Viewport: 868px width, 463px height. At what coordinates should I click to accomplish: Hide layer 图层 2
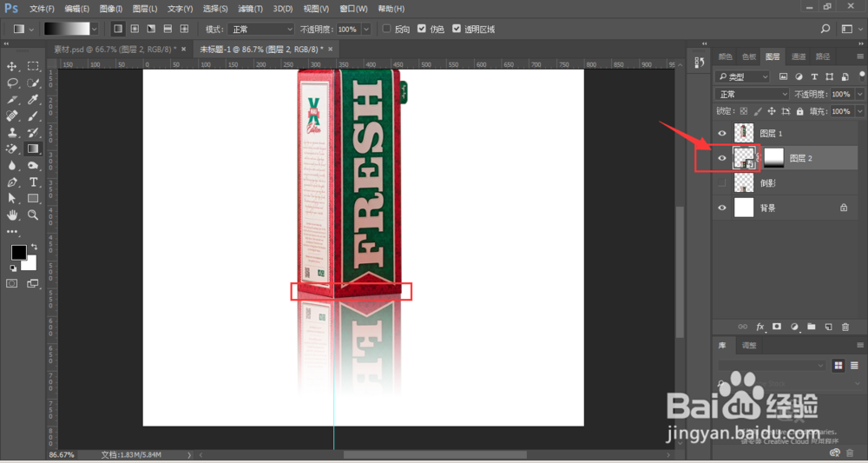722,158
